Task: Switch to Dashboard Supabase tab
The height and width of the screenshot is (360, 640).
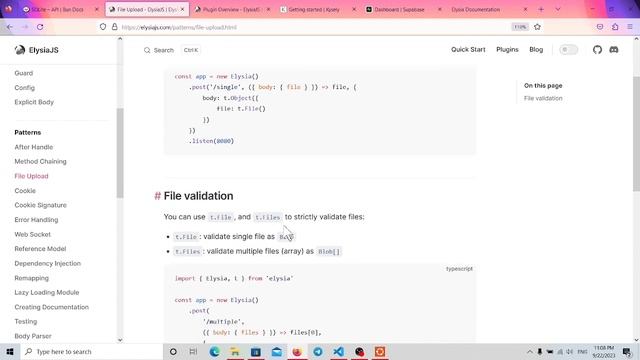Action: [400, 9]
